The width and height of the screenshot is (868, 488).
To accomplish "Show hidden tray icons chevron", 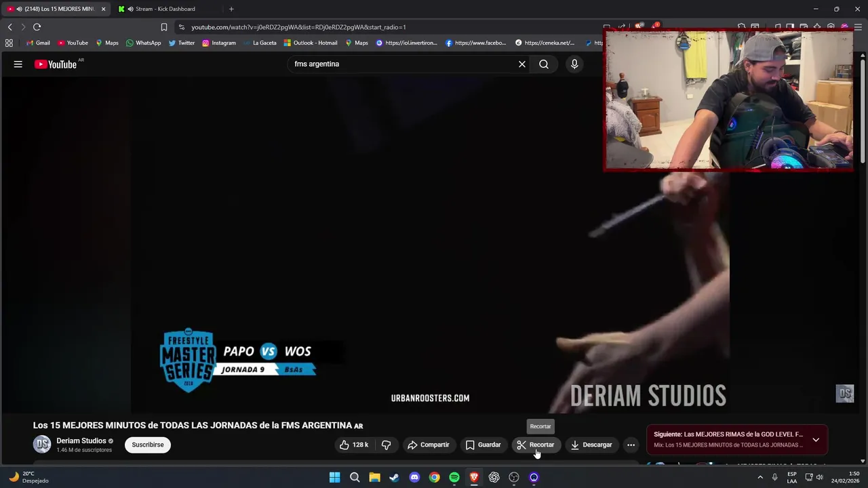I will coord(760,477).
